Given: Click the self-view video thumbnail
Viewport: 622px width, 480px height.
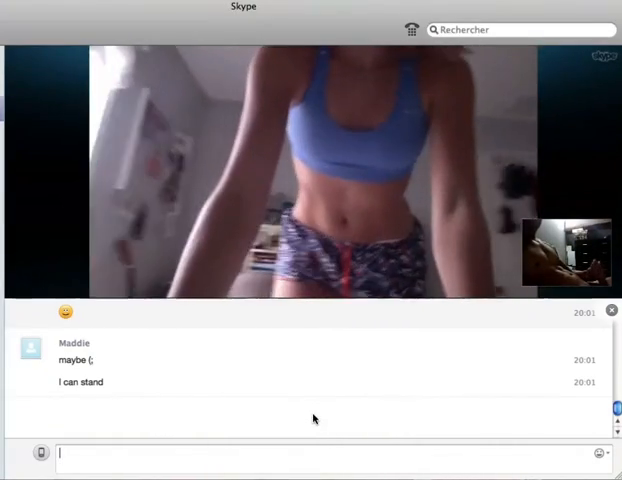Looking at the screenshot, I should pyautogui.click(x=567, y=252).
